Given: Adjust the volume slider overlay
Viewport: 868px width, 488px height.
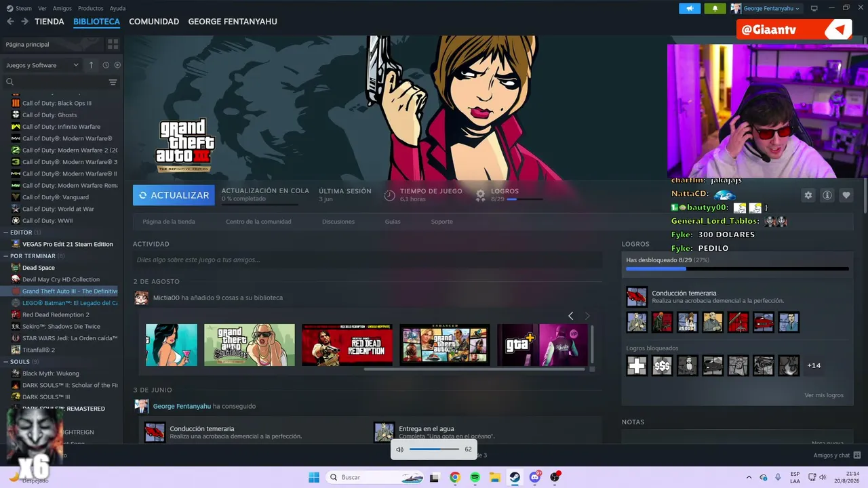Looking at the screenshot, I should tap(435, 449).
